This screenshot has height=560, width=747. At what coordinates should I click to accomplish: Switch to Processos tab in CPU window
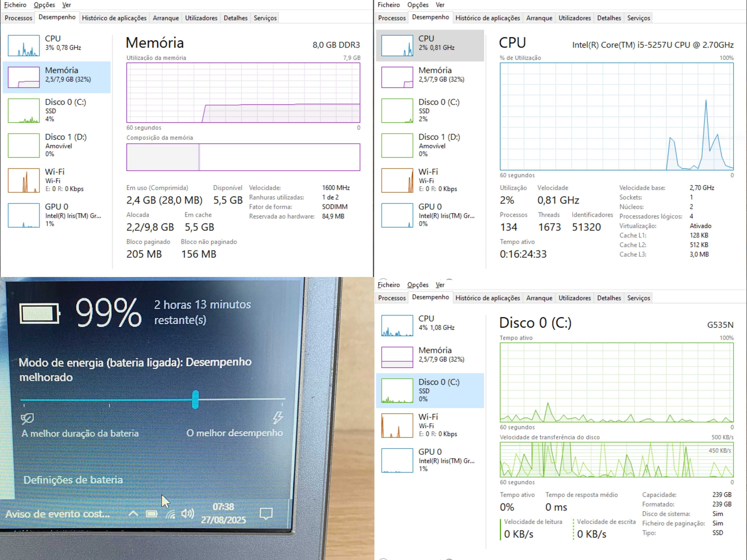point(392,18)
